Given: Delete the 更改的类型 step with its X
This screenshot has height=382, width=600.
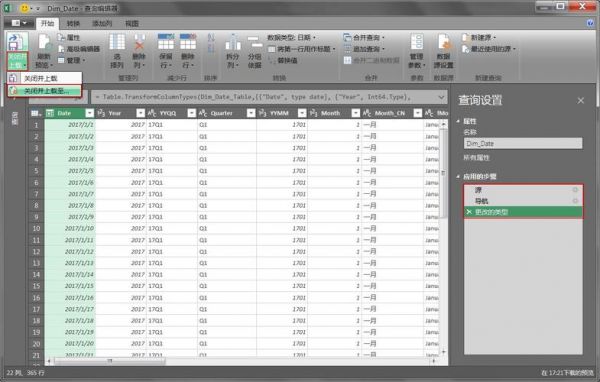Looking at the screenshot, I should [x=469, y=212].
